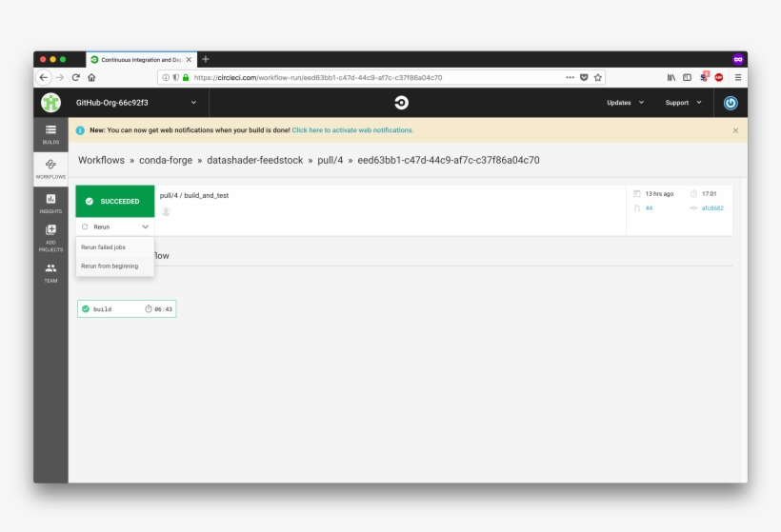The image size is (781, 532).
Task: Open the Team sidebar section
Action: (50, 272)
